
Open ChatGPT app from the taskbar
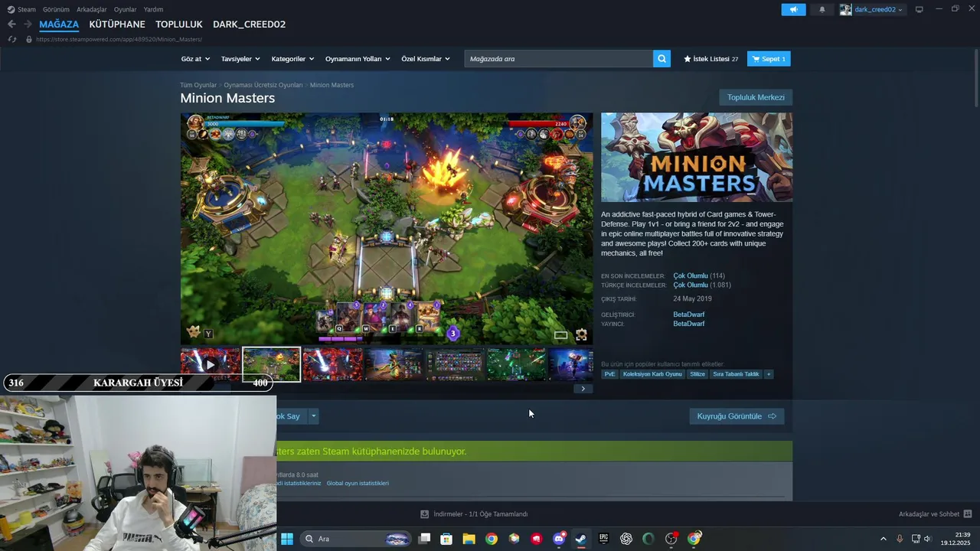626,539
